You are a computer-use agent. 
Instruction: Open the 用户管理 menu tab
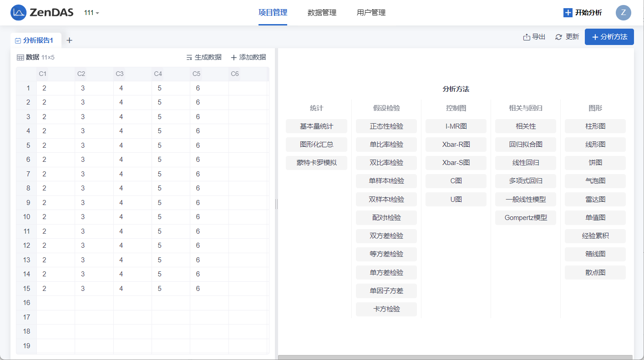click(371, 13)
